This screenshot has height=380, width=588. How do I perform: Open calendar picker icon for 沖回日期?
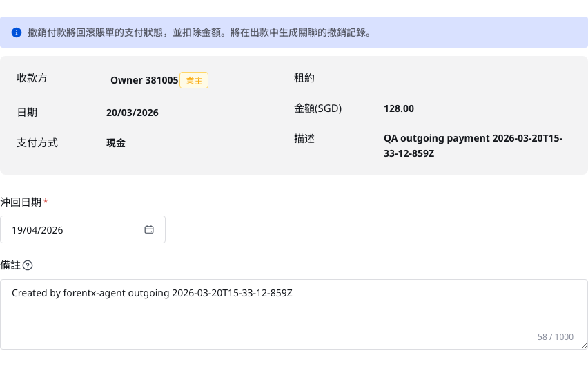(x=149, y=229)
